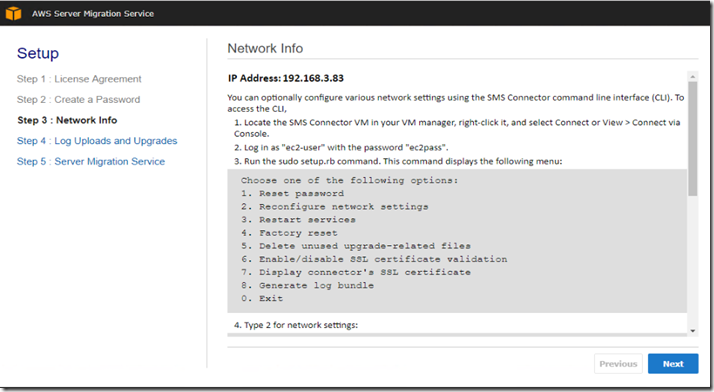
Task: Click the Next button
Action: point(673,364)
